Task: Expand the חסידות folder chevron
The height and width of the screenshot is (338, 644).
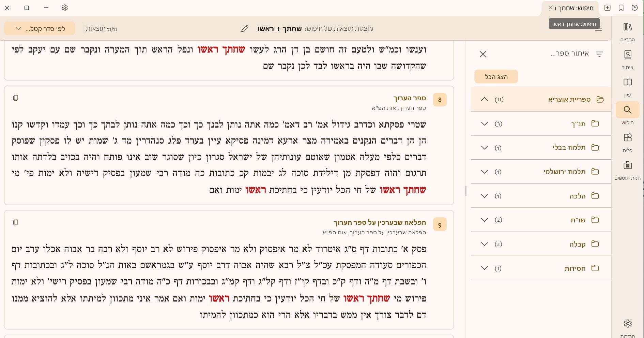Action: pyautogui.click(x=484, y=268)
